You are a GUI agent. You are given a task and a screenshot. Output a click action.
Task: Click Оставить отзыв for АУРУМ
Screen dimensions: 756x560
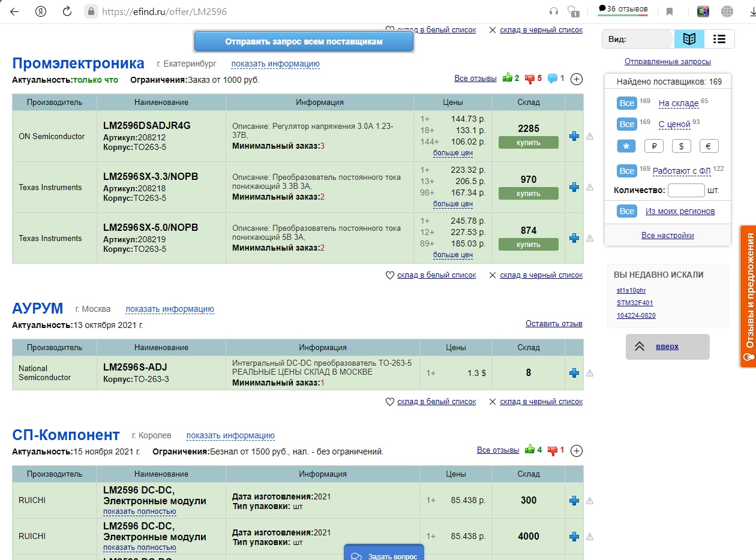click(x=554, y=324)
